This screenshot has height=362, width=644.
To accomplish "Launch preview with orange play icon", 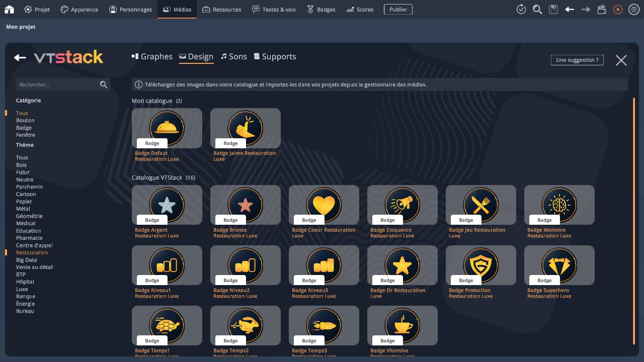I will click(x=618, y=9).
